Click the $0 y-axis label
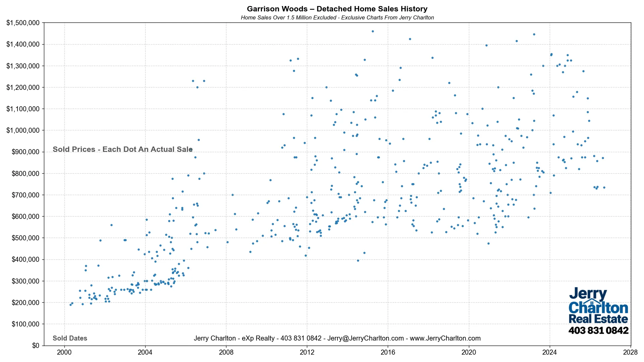The image size is (644, 362). (x=36, y=346)
